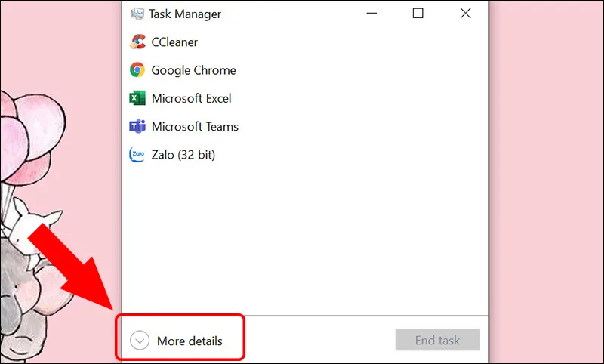Image resolution: width=604 pixels, height=364 pixels.
Task: Minimize the Task Manager window
Action: pyautogui.click(x=371, y=14)
